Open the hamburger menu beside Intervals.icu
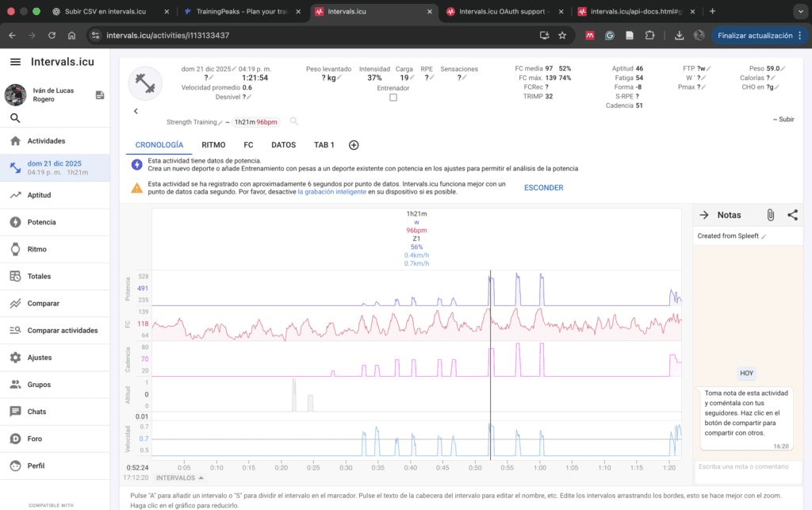This screenshot has height=510, width=812. click(15, 62)
